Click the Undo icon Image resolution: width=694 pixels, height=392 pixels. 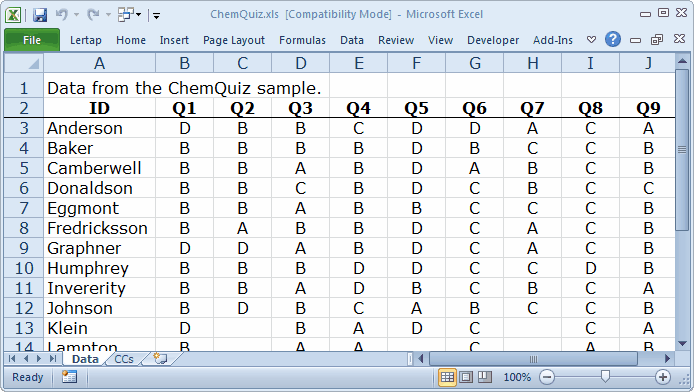62,15
